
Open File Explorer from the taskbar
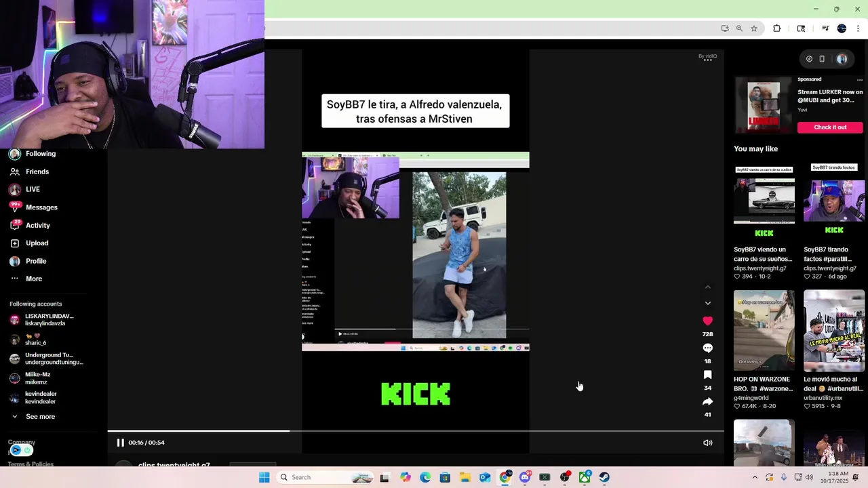pyautogui.click(x=465, y=477)
